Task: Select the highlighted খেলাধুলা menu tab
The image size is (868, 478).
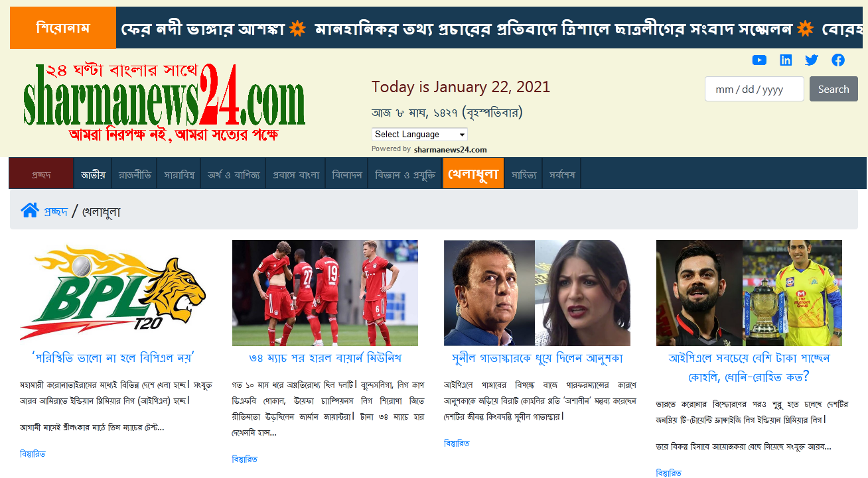Action: click(473, 173)
